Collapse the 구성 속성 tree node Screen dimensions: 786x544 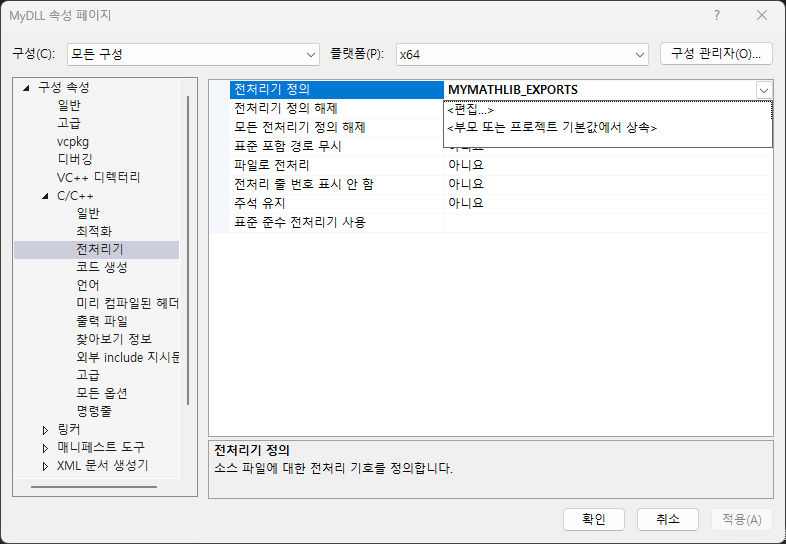[x=27, y=87]
